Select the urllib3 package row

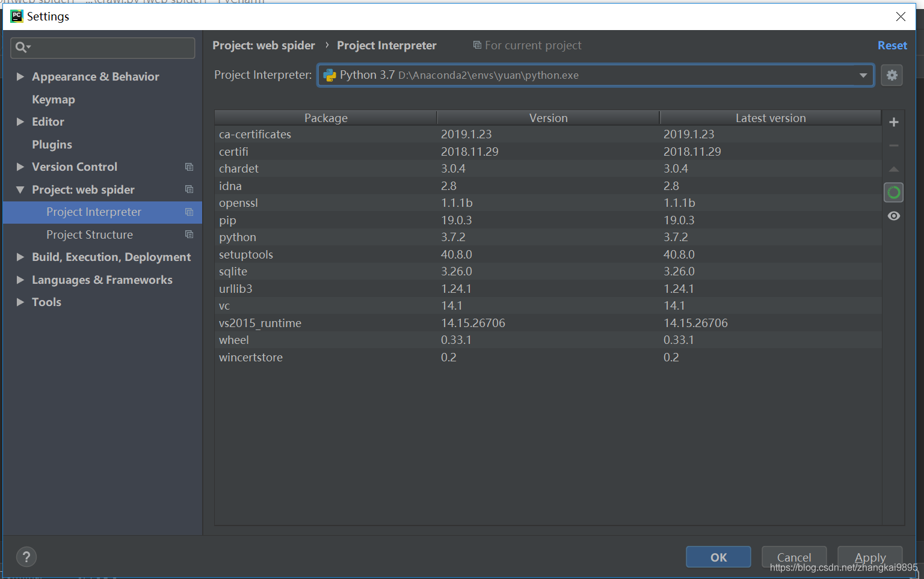[x=548, y=289]
